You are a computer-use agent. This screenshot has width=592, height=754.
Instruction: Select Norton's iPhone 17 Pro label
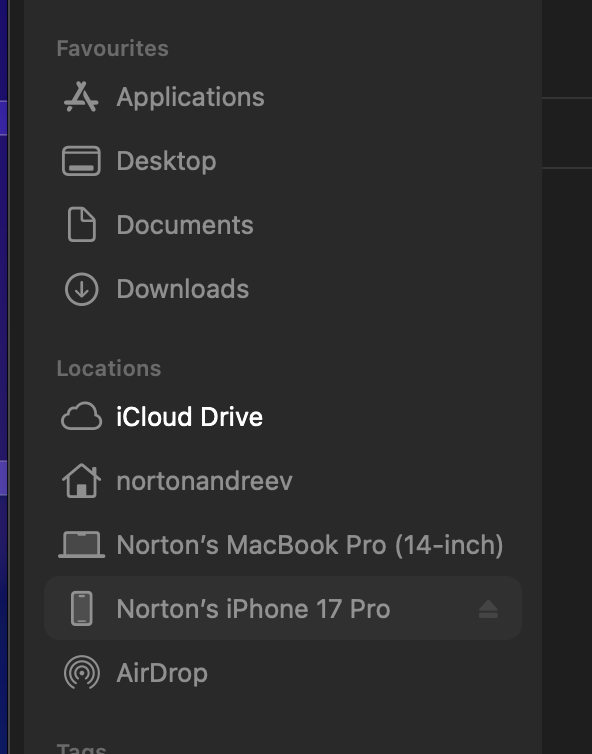click(253, 609)
